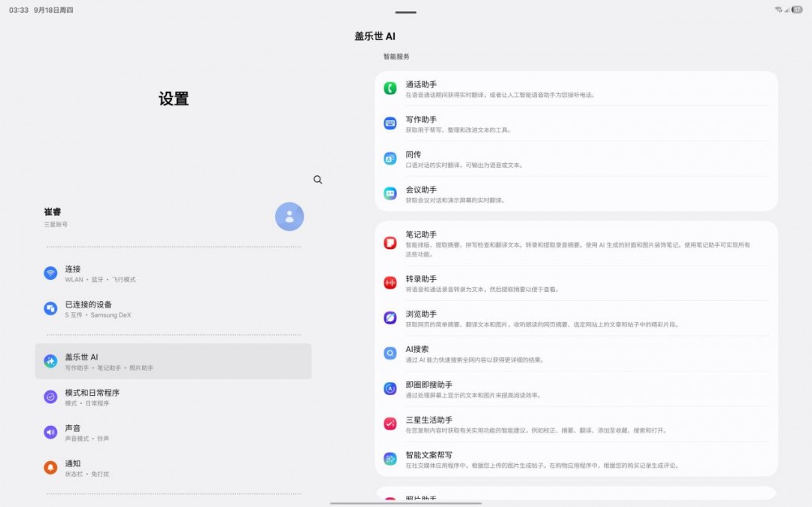Open the 同传 interpreter option
The image size is (812, 507).
[x=577, y=159]
